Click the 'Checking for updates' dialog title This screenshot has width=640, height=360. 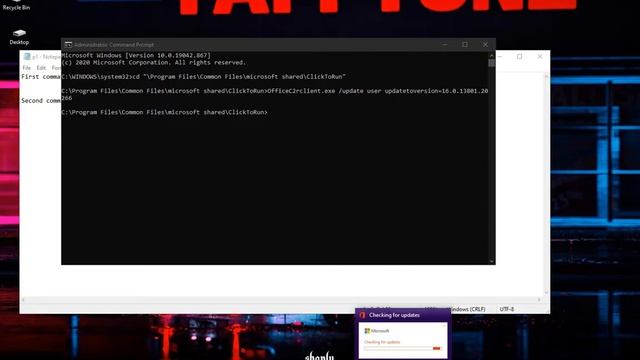(394, 315)
